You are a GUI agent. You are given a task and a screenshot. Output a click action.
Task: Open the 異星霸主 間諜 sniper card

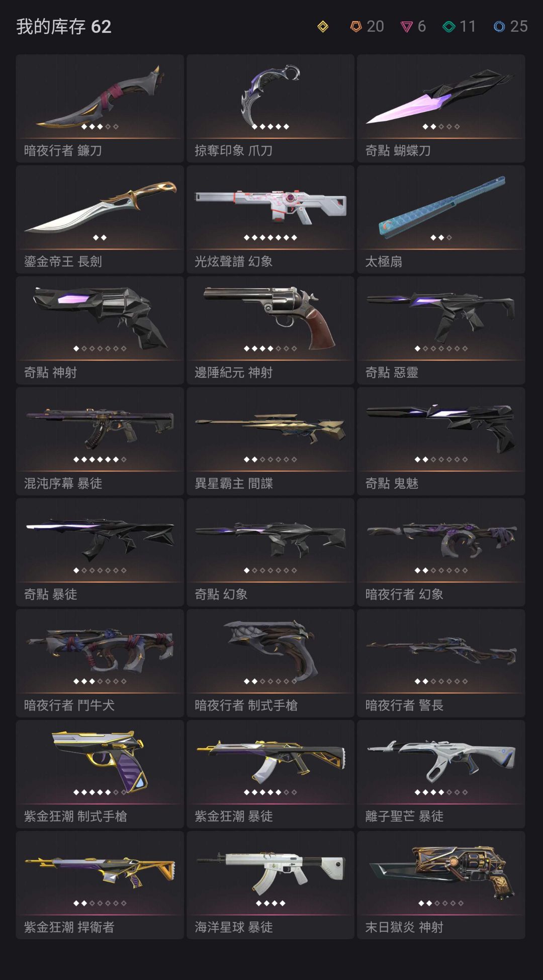coord(270,441)
